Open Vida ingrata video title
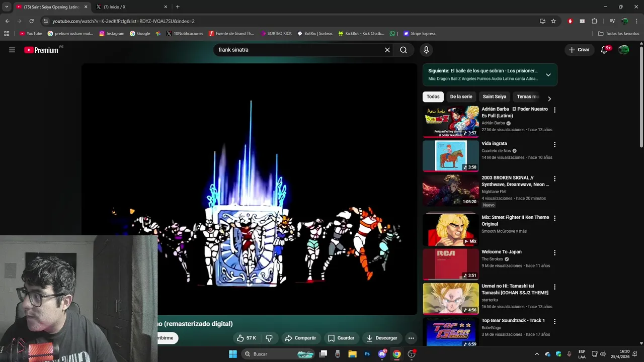Screen dimensions: 644x362 coord(494,143)
